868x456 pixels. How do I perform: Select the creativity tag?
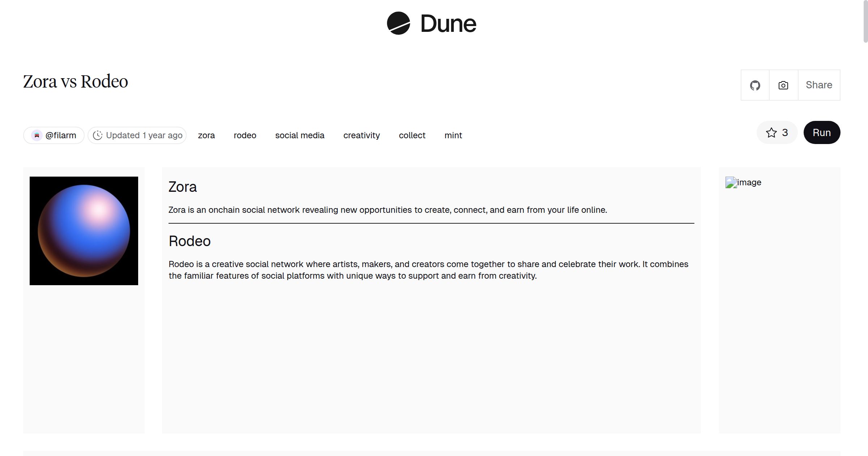[361, 135]
